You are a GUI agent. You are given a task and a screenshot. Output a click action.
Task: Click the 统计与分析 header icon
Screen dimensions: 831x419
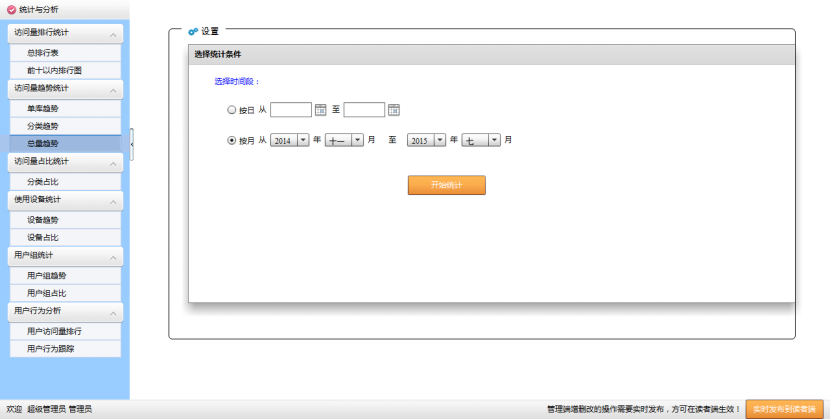(11, 9)
